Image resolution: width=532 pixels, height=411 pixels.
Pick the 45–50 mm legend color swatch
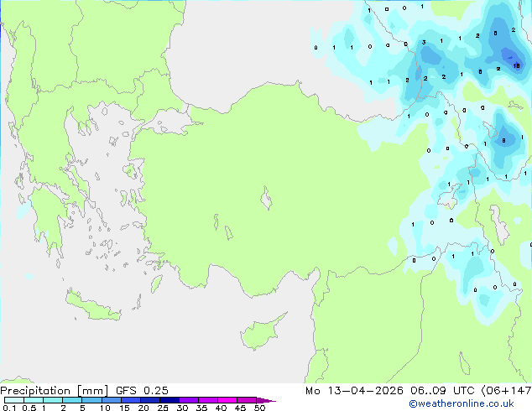(x=247, y=400)
